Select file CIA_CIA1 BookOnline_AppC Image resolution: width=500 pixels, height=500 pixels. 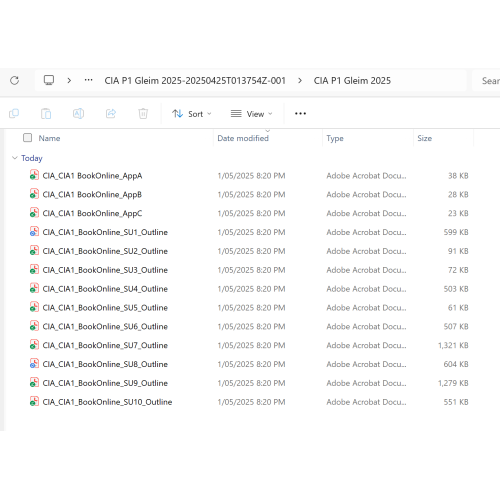coord(92,213)
